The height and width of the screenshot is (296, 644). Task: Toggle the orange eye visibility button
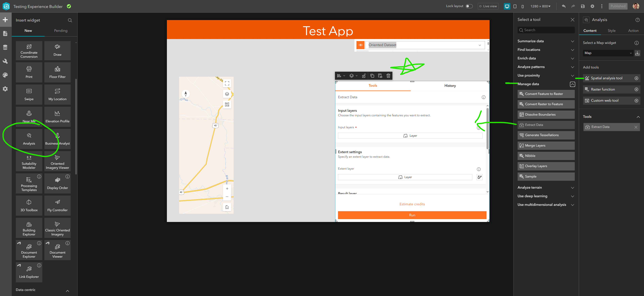click(360, 45)
